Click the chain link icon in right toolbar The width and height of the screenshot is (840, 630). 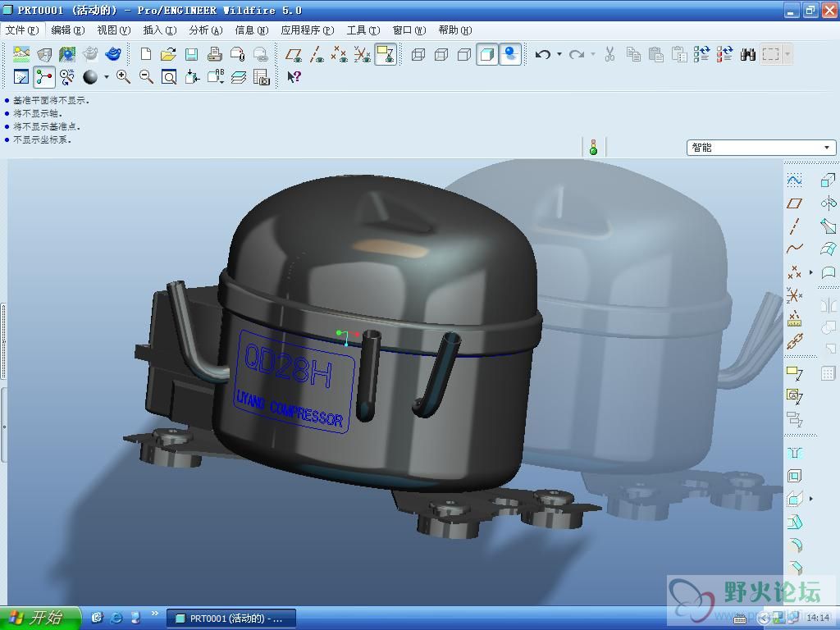point(794,340)
